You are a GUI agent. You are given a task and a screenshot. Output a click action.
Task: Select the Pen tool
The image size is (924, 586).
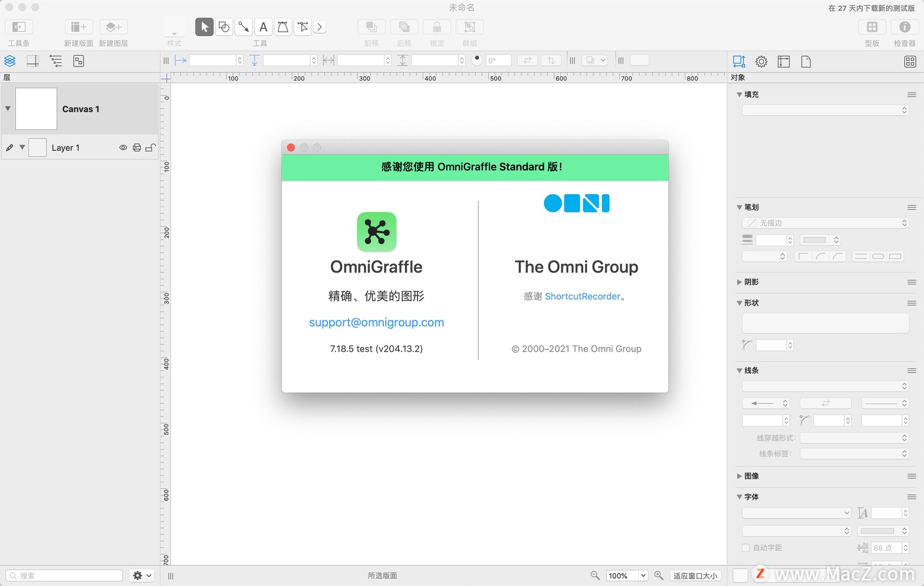pyautogui.click(x=283, y=27)
